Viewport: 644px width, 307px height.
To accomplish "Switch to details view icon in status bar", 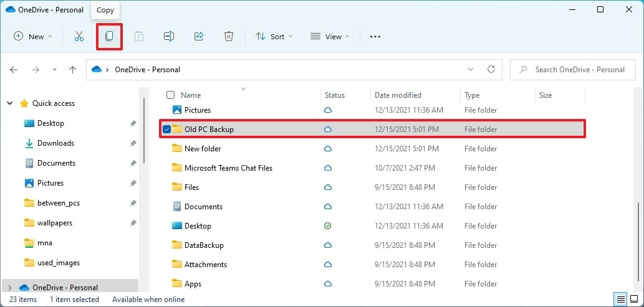I will [620, 299].
